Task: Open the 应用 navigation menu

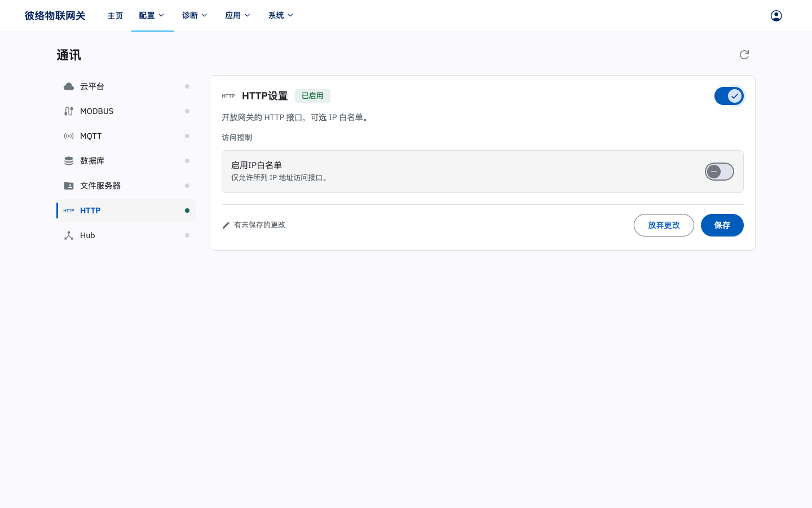Action: point(238,15)
